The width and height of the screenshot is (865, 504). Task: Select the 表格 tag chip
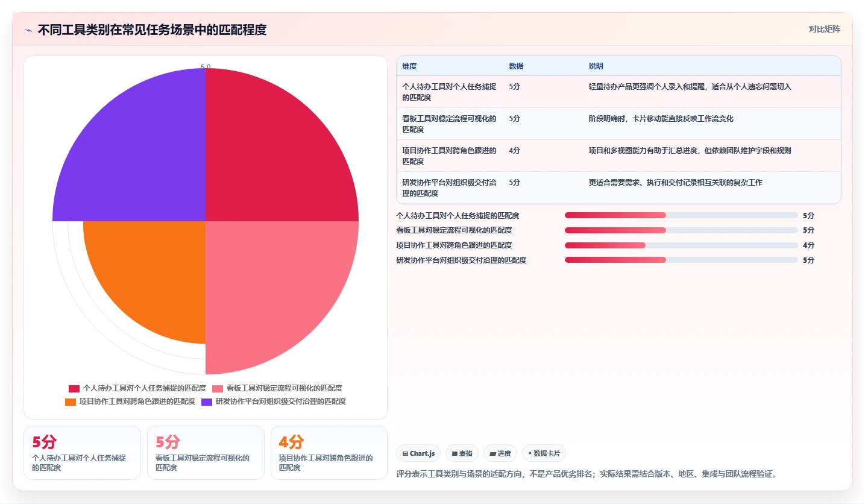[x=462, y=453]
